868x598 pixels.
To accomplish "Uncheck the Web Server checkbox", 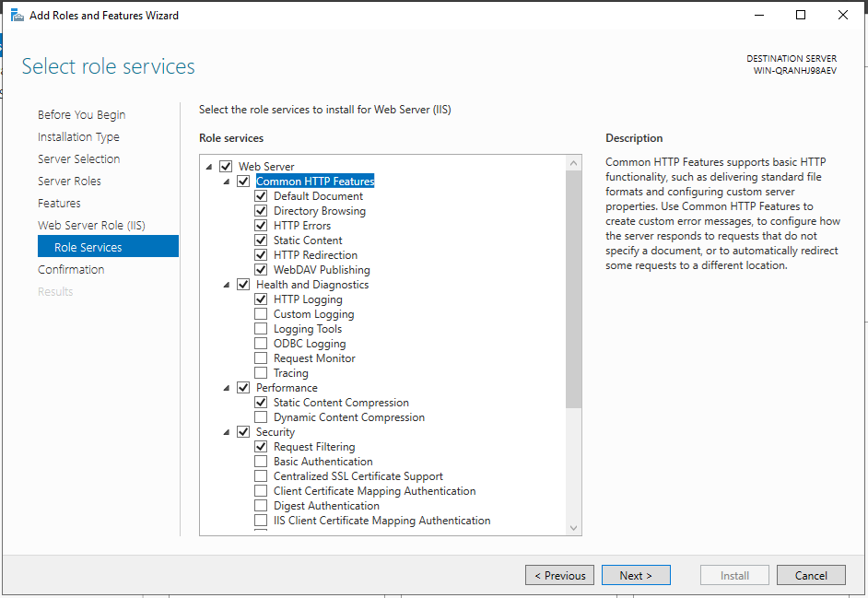I will (x=226, y=166).
